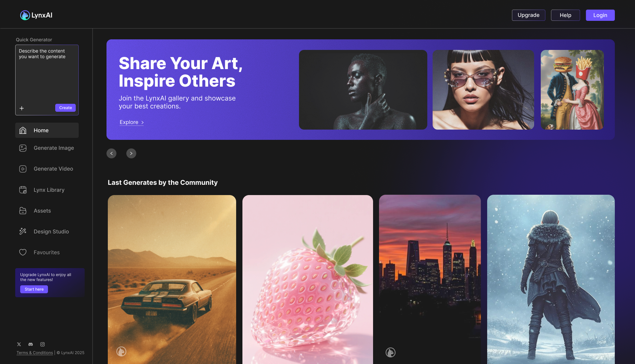Click the Start here upgrade button

coord(34,289)
